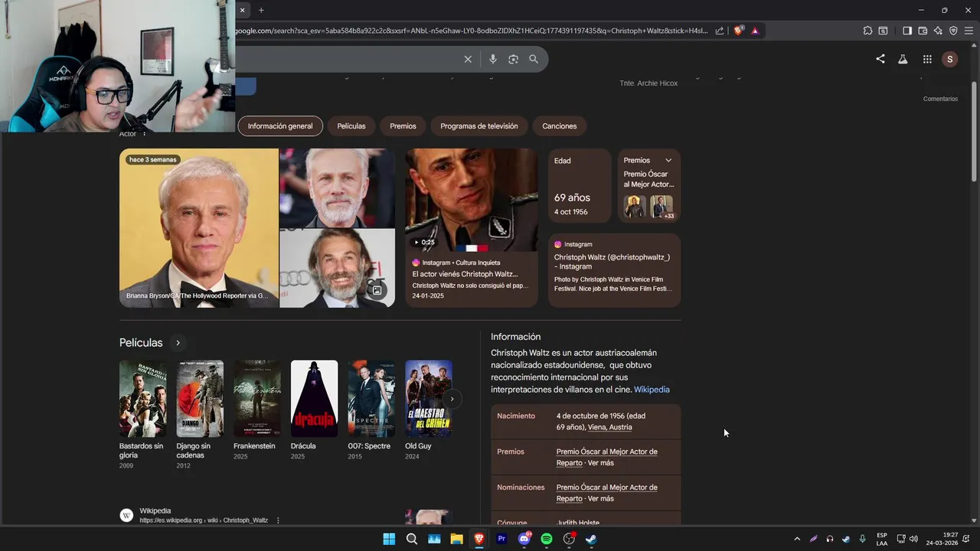Open the Django sin cadenas poster

point(200,399)
